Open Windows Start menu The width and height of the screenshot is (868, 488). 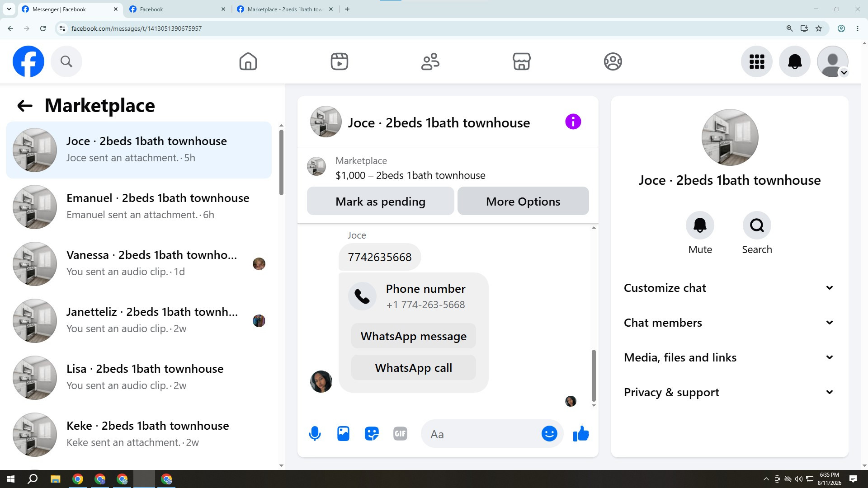click(11, 479)
